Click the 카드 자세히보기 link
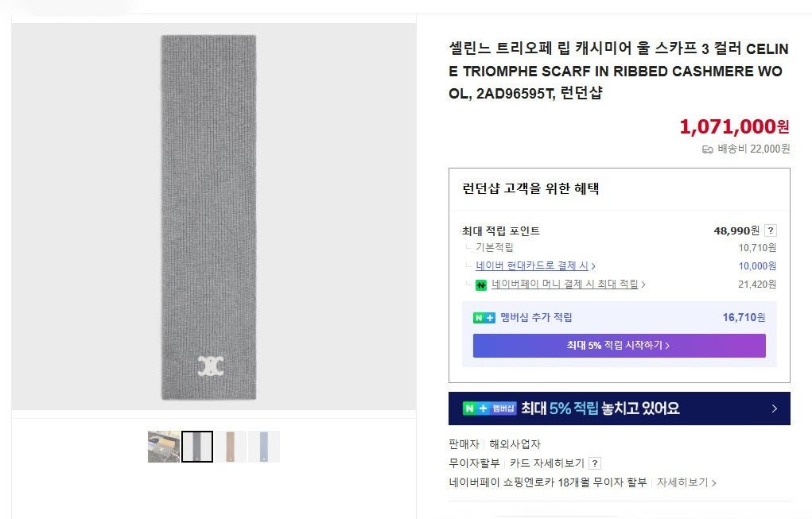Screen dimensions: 812x519 (547, 463)
